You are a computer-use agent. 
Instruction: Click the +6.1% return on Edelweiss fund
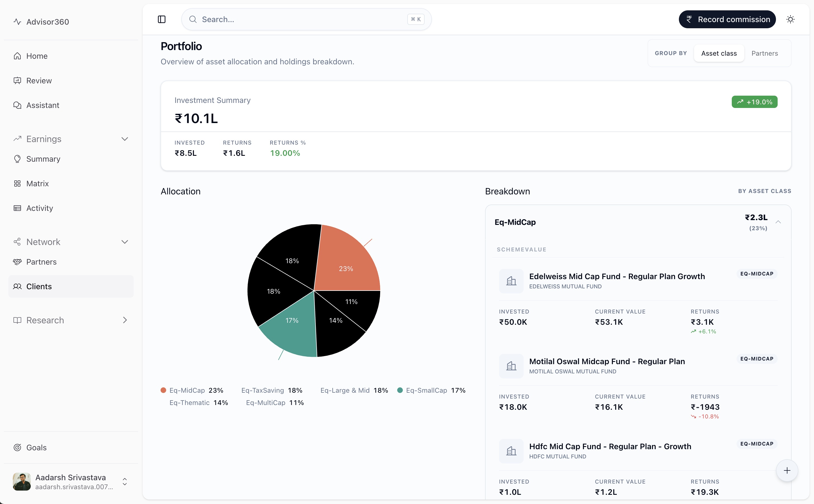coord(703,331)
